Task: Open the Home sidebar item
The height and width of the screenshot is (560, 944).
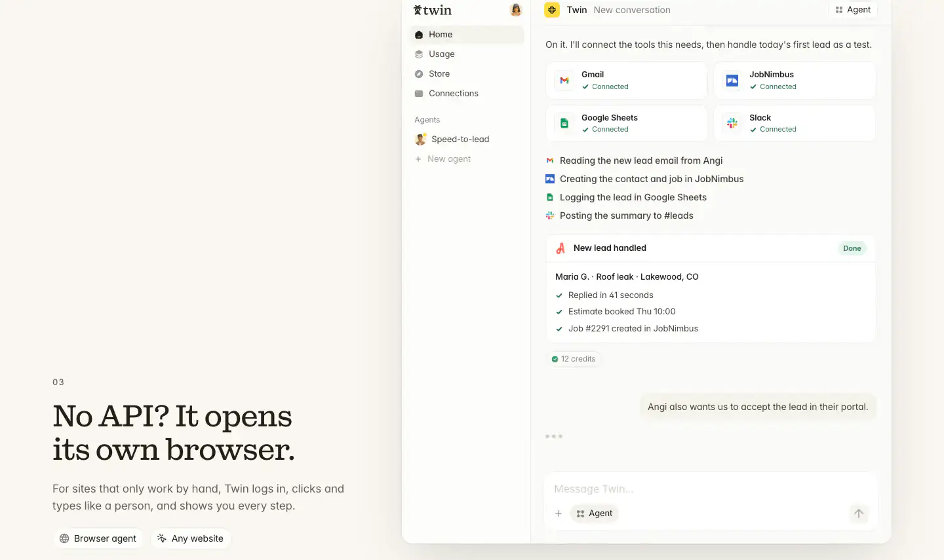Action: click(467, 35)
